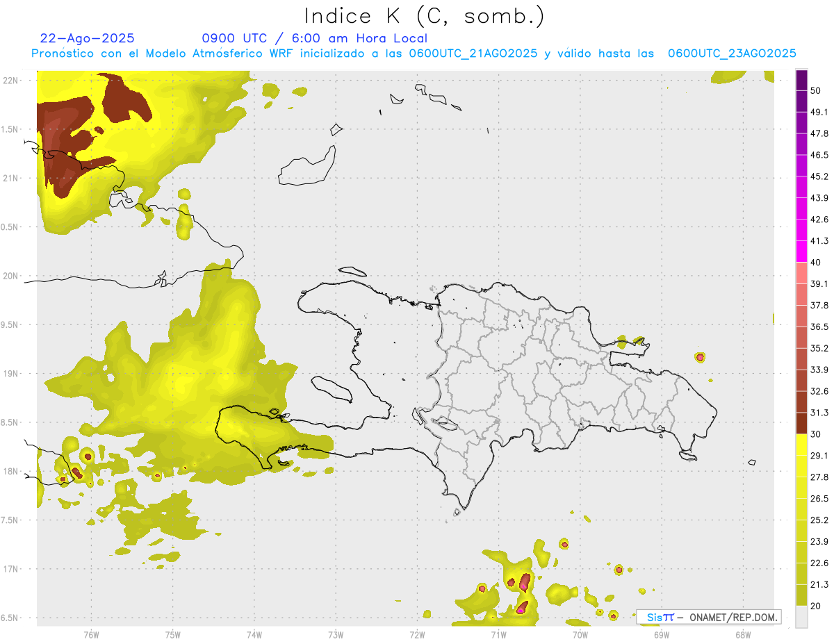This screenshot has width=834, height=644.
Task: Click the "22.6" color scale value
Action: [x=819, y=563]
